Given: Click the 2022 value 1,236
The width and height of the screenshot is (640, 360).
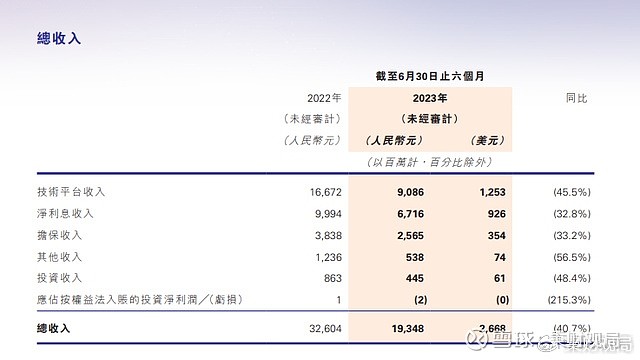Looking at the screenshot, I should pyautogui.click(x=329, y=257).
